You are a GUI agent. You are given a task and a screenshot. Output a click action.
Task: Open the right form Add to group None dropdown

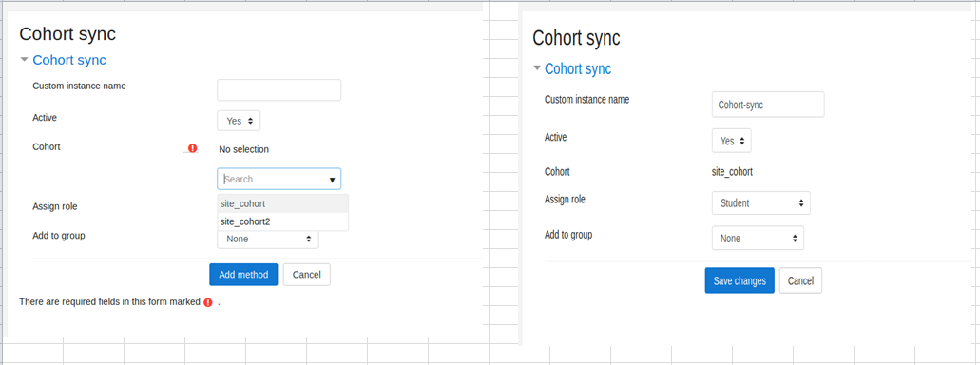[x=758, y=239]
